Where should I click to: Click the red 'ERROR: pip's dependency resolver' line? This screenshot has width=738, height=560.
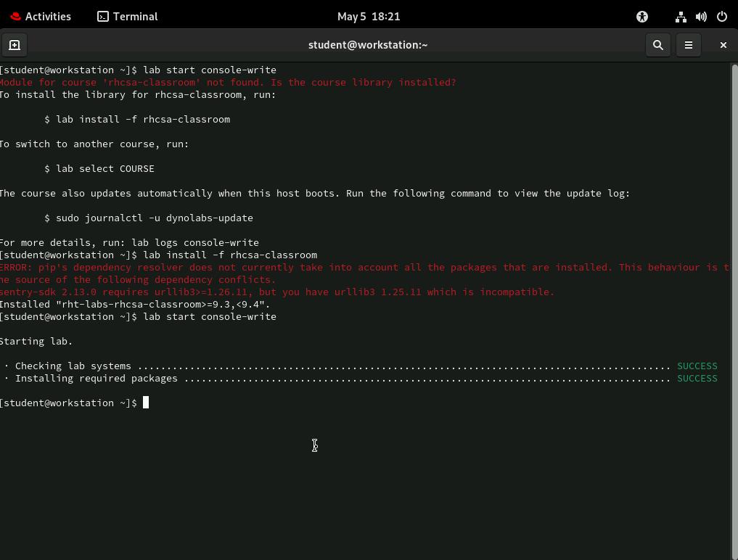click(365, 267)
